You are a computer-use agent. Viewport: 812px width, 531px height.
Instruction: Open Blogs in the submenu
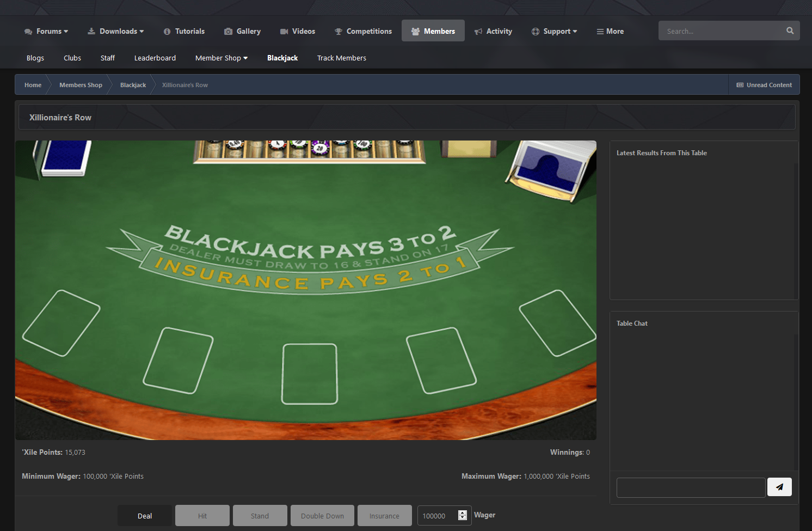pyautogui.click(x=35, y=58)
